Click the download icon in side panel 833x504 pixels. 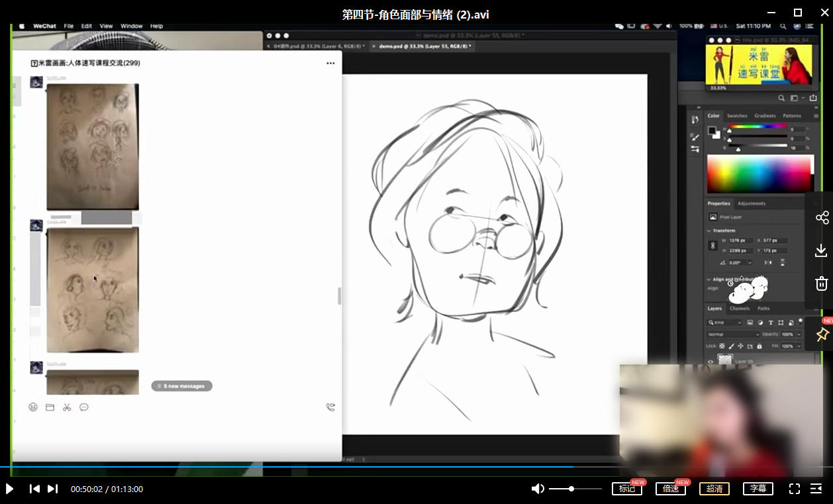pos(821,250)
